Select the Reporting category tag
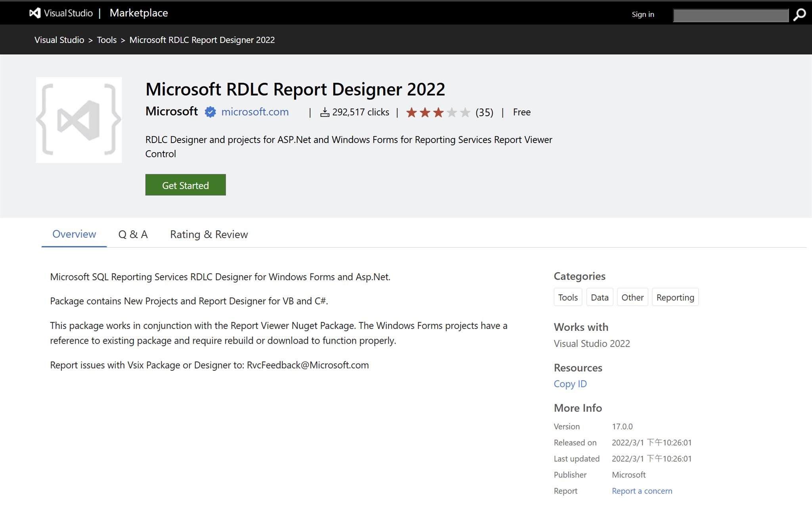The width and height of the screenshot is (812, 506). click(675, 297)
